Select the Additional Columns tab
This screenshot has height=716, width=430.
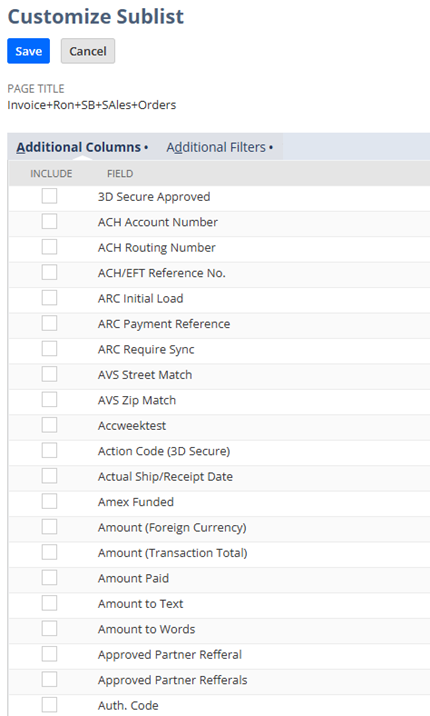(82, 147)
